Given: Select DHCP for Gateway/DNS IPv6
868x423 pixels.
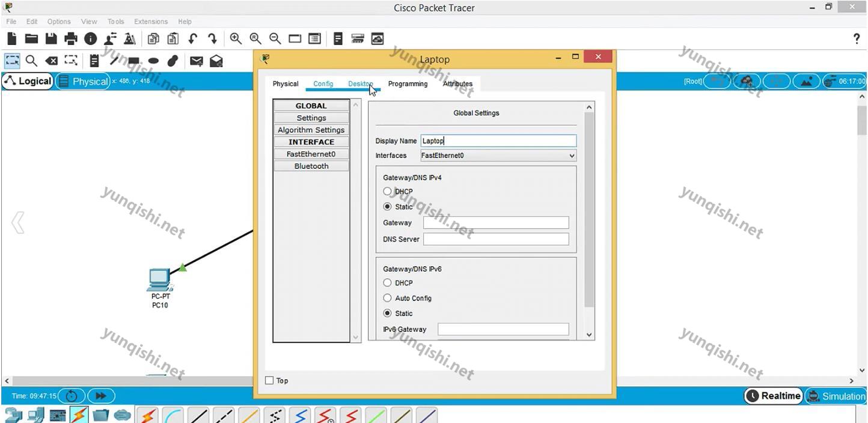Looking at the screenshot, I should 387,282.
